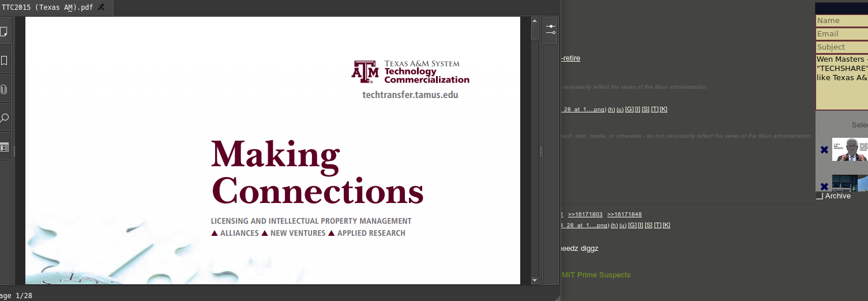
Task: Open the search magnifier panel
Action: (x=4, y=118)
